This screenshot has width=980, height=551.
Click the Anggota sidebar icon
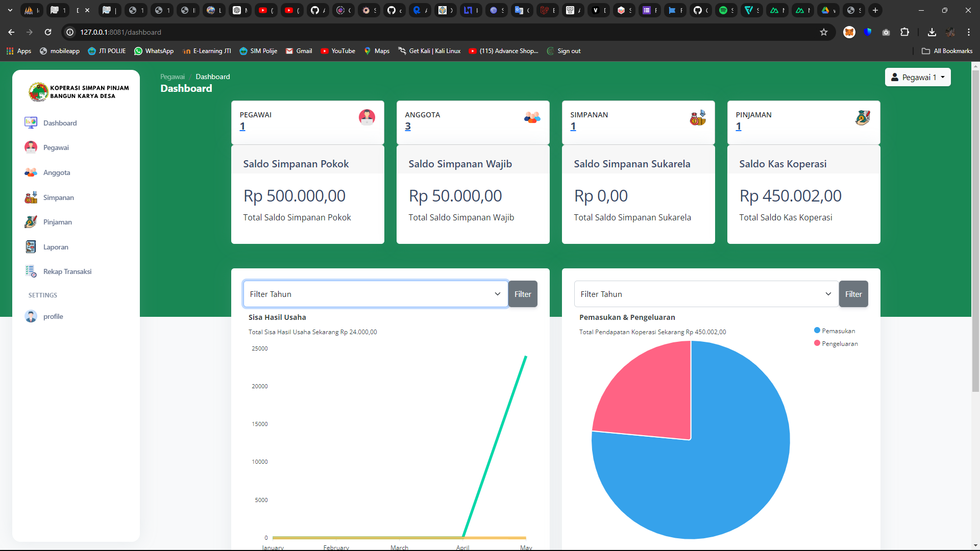click(31, 172)
